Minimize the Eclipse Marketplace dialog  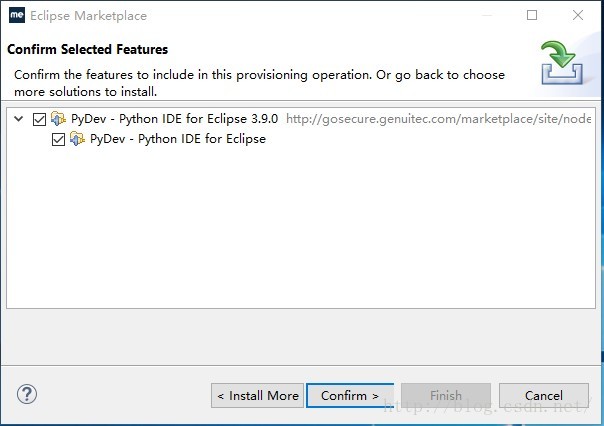pyautogui.click(x=487, y=15)
